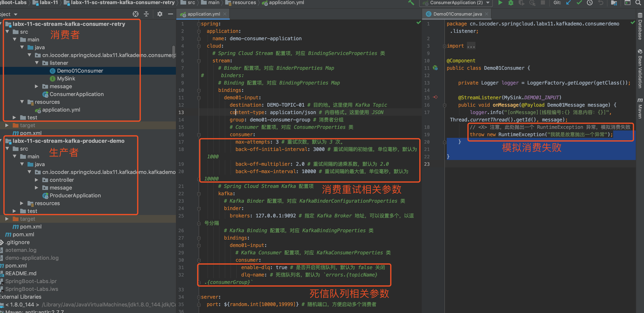Image resolution: width=644 pixels, height=313 pixels.
Task: Toggle the fold marker at the spring line
Action: [199, 24]
